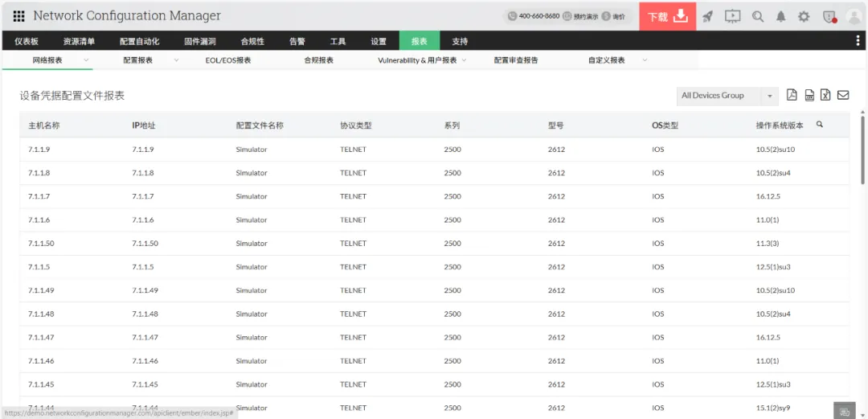
Task: Switch to the 合规性 menu tab
Action: (x=252, y=42)
